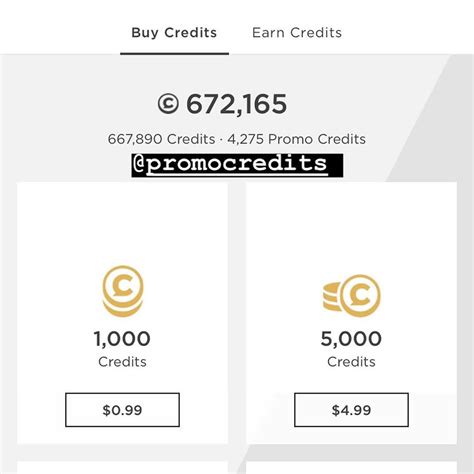Open the partially visible bottom-left credit package card

pyautogui.click(x=122, y=467)
